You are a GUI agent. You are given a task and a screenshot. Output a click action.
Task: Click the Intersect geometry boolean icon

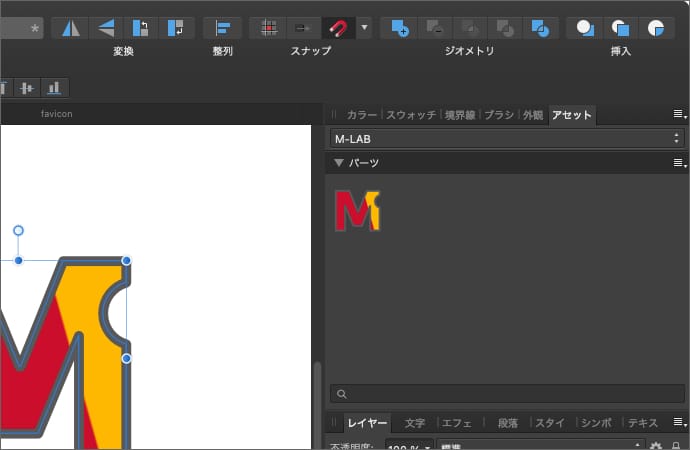(469, 28)
